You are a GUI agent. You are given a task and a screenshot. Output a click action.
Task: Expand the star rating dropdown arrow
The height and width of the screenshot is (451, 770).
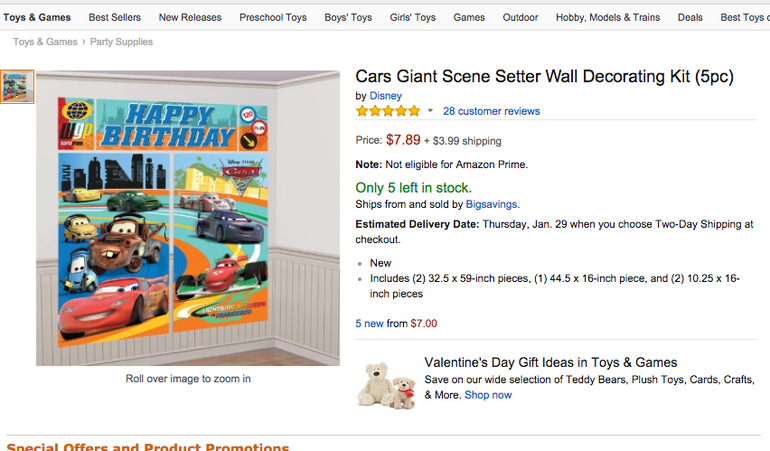tap(430, 111)
